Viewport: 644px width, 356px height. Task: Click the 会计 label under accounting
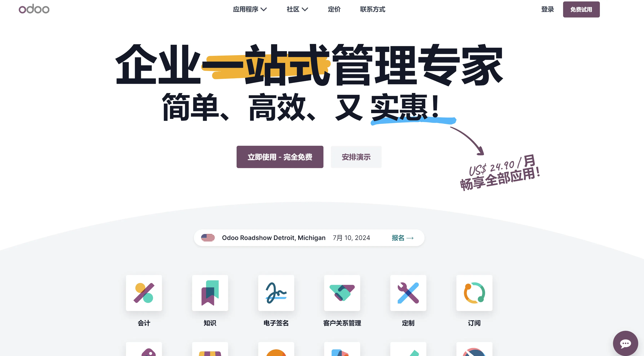[x=144, y=323]
